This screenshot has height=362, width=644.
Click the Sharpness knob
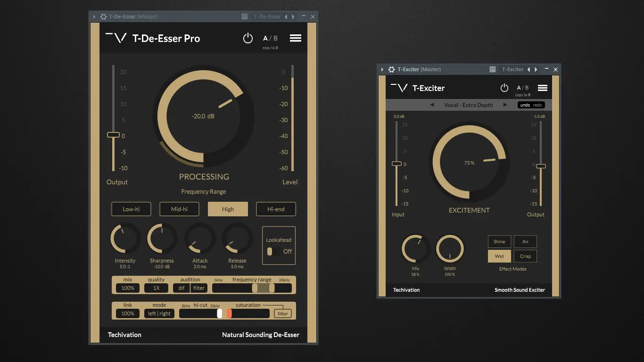tap(162, 239)
